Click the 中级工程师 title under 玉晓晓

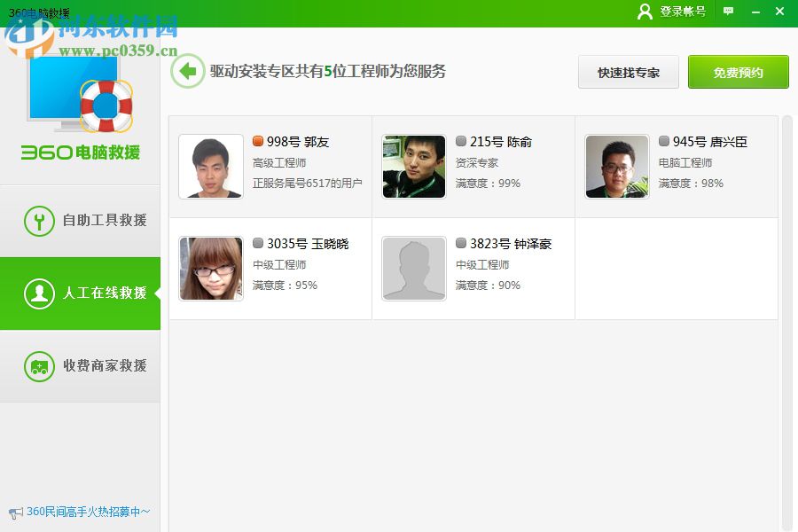tap(279, 265)
